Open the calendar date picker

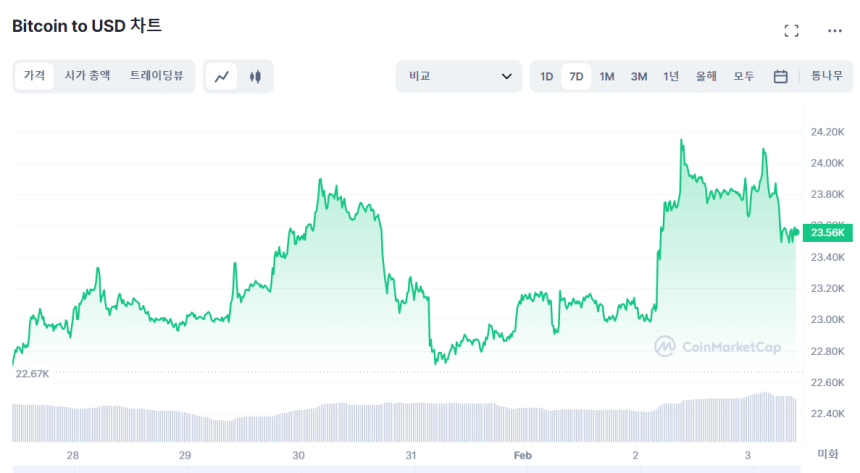781,76
